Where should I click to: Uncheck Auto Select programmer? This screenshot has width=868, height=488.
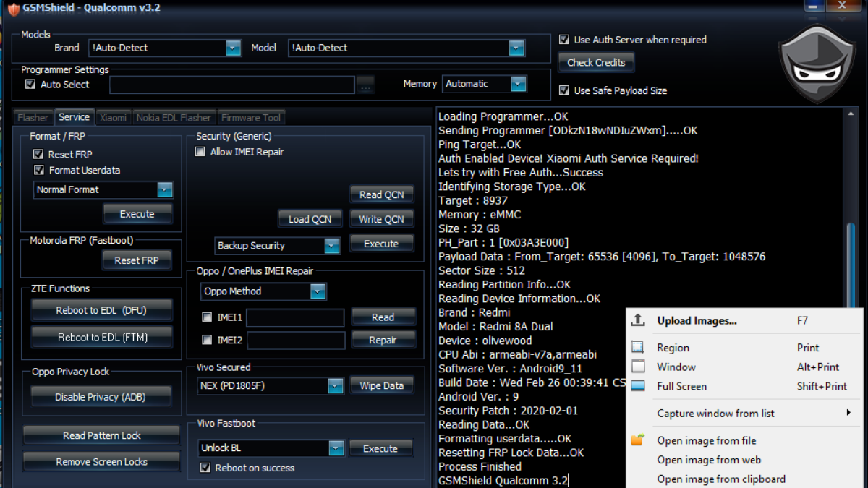pos(30,84)
